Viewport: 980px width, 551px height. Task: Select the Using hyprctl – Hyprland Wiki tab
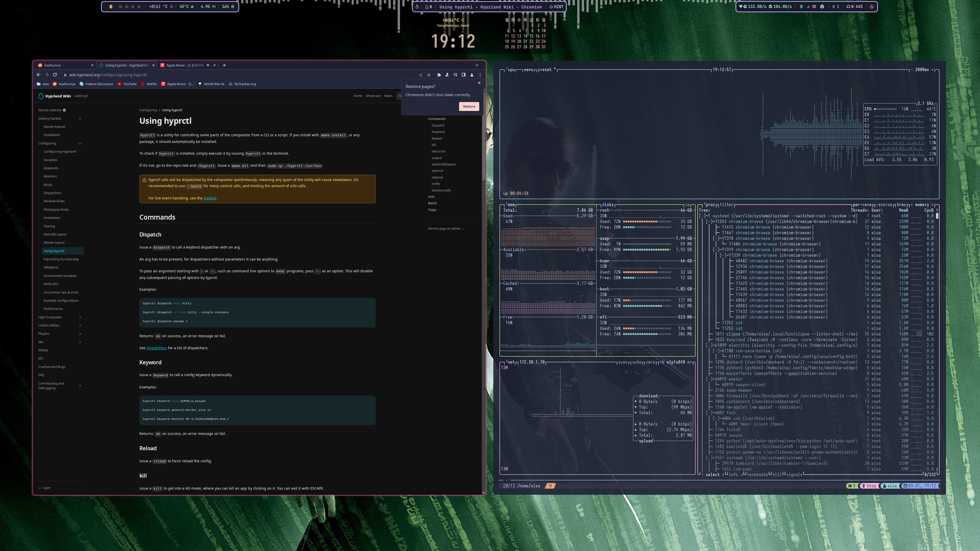[x=126, y=65]
